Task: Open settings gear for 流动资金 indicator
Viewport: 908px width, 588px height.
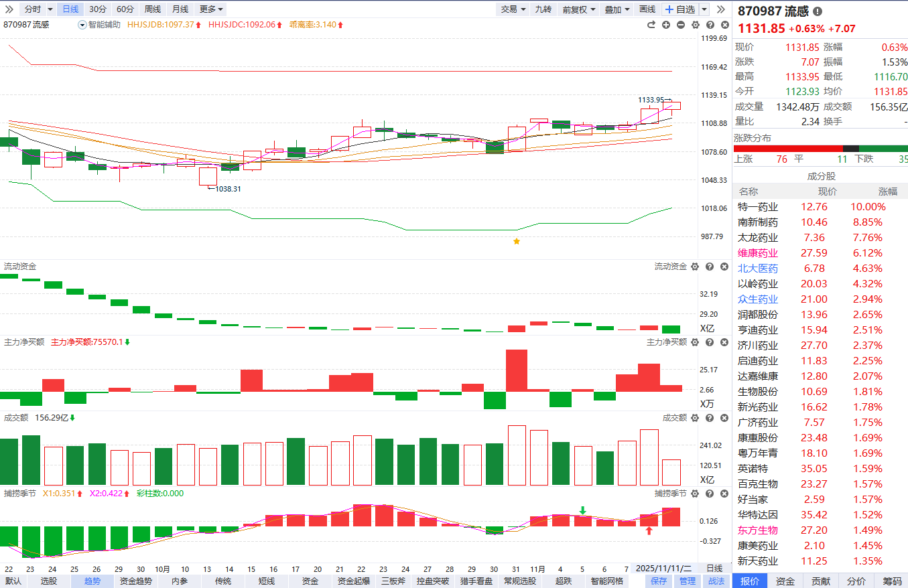Action: tap(694, 267)
